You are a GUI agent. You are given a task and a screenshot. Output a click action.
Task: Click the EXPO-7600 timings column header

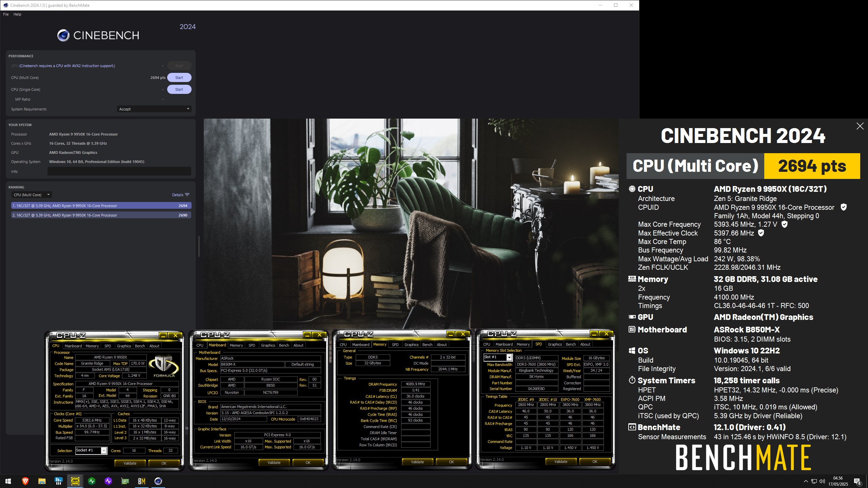(x=570, y=400)
